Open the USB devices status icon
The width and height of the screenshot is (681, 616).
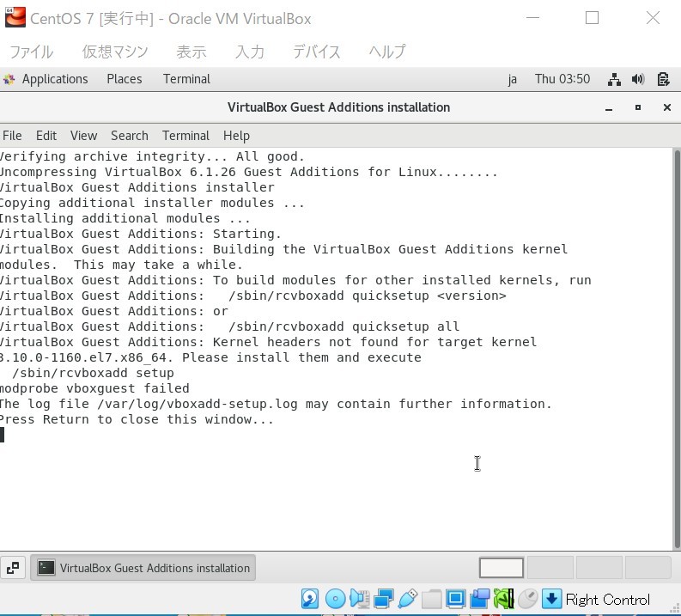point(407,599)
